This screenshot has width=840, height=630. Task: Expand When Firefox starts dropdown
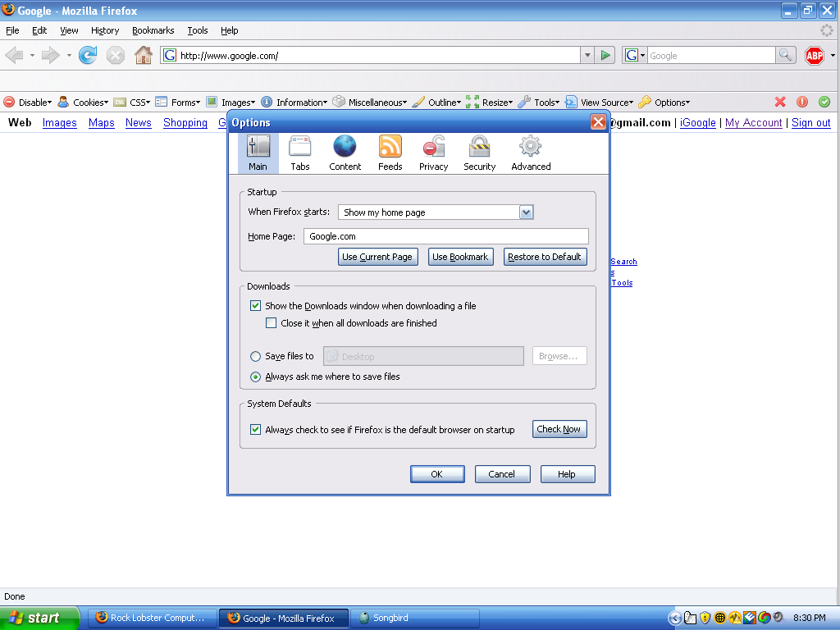(526, 212)
